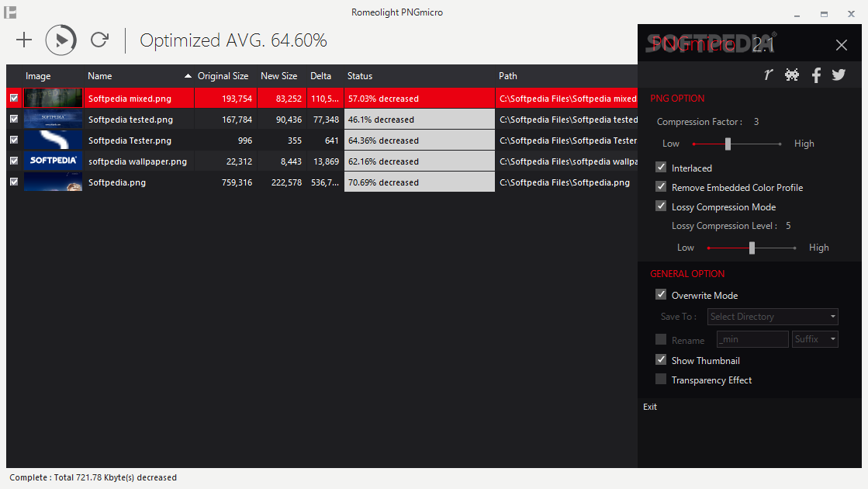Select the Softpedia tested.png thumbnail
Viewport: 868px width, 489px height.
54,119
